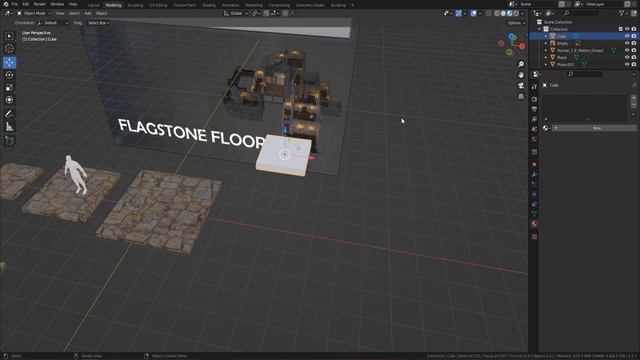
Task: Open the viewport Object menu
Action: pos(101,13)
